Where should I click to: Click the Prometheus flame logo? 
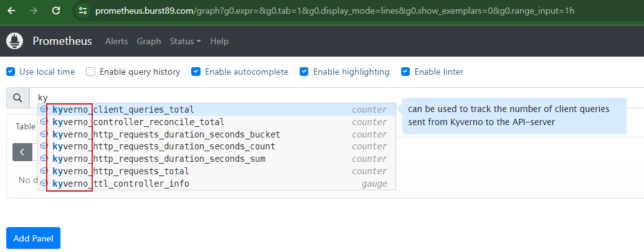(x=14, y=41)
